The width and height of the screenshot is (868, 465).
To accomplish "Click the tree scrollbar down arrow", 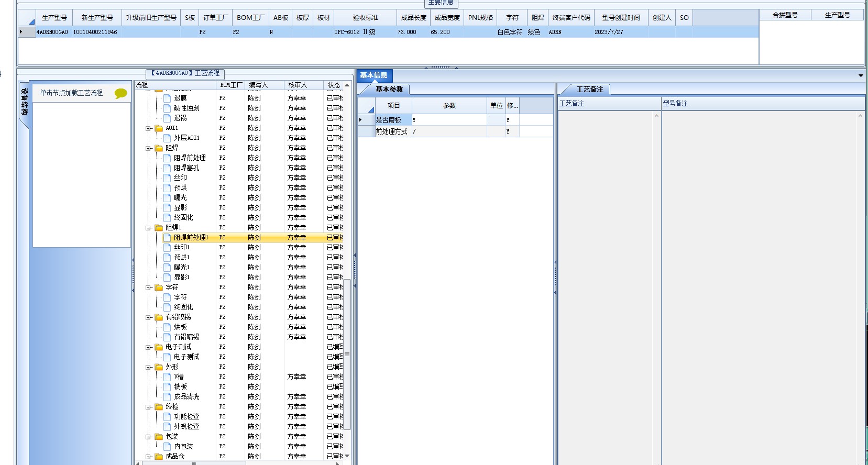I will pyautogui.click(x=347, y=456).
